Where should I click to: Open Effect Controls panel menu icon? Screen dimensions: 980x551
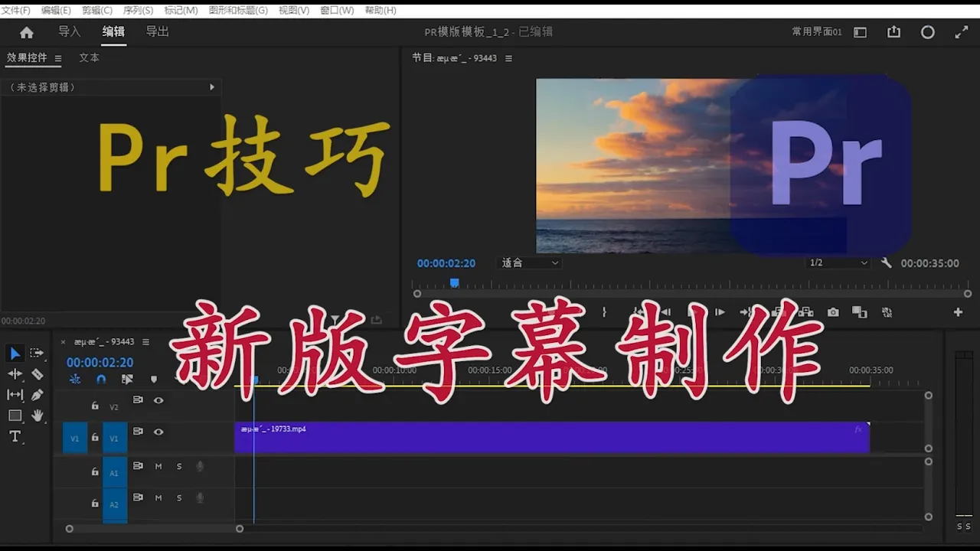57,58
